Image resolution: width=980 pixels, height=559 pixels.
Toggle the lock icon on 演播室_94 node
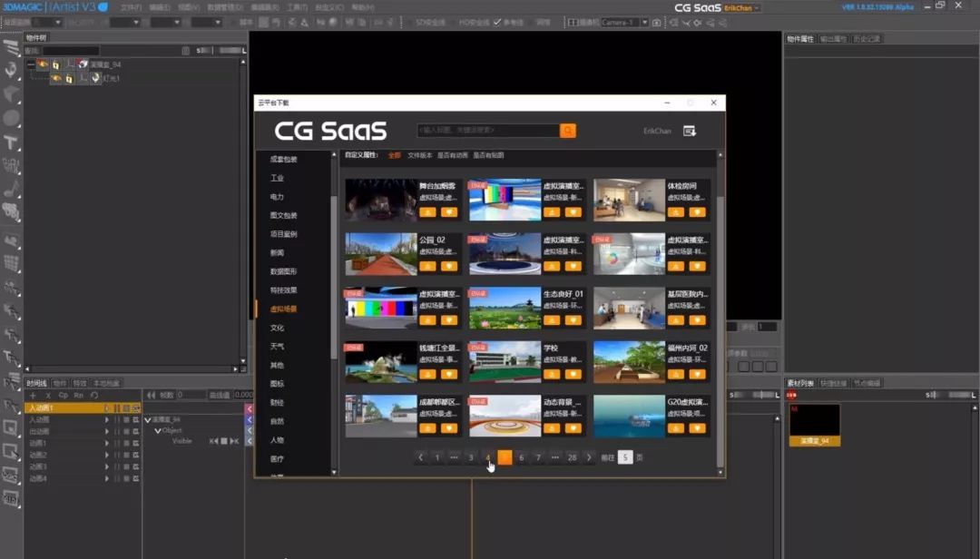[x=56, y=64]
